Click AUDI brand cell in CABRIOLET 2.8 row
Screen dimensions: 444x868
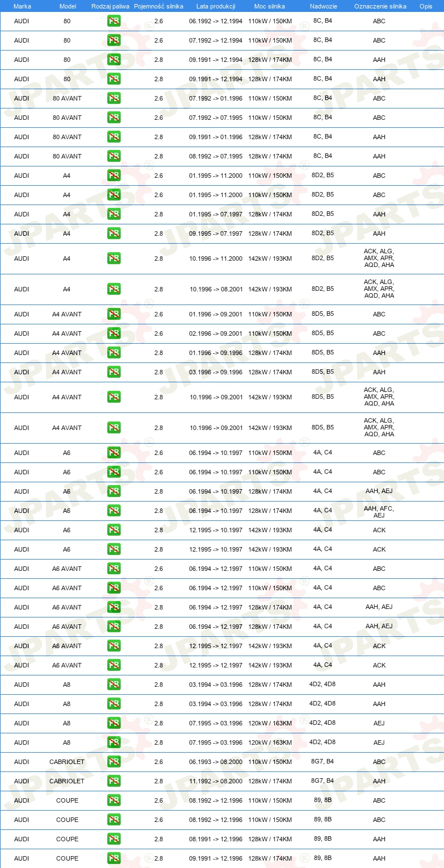point(22,781)
